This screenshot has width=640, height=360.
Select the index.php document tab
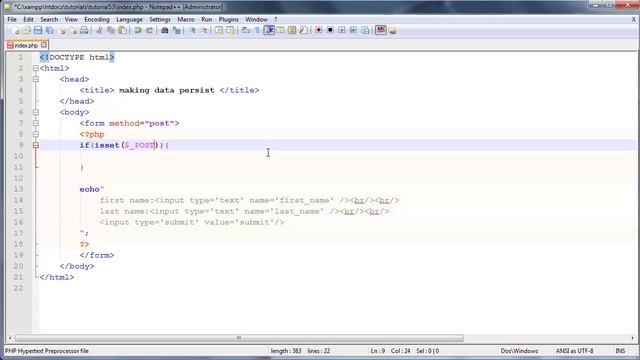click(x=26, y=45)
